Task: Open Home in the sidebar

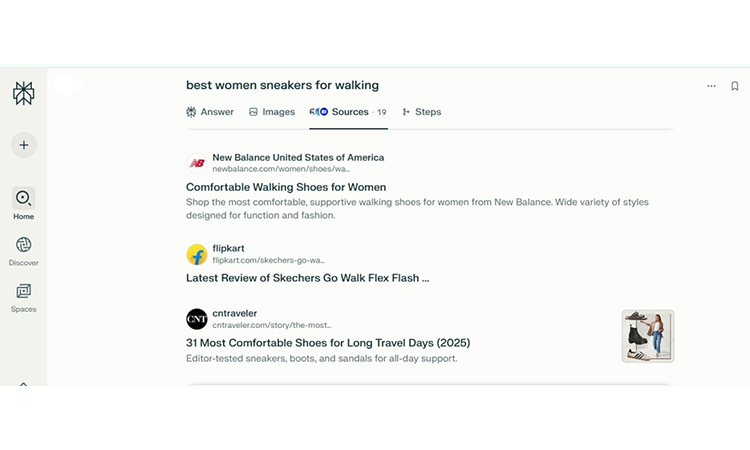Action: 23,199
